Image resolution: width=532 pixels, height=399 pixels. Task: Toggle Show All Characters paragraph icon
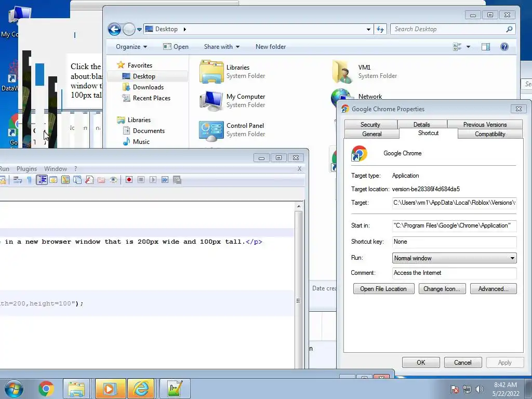click(x=29, y=180)
